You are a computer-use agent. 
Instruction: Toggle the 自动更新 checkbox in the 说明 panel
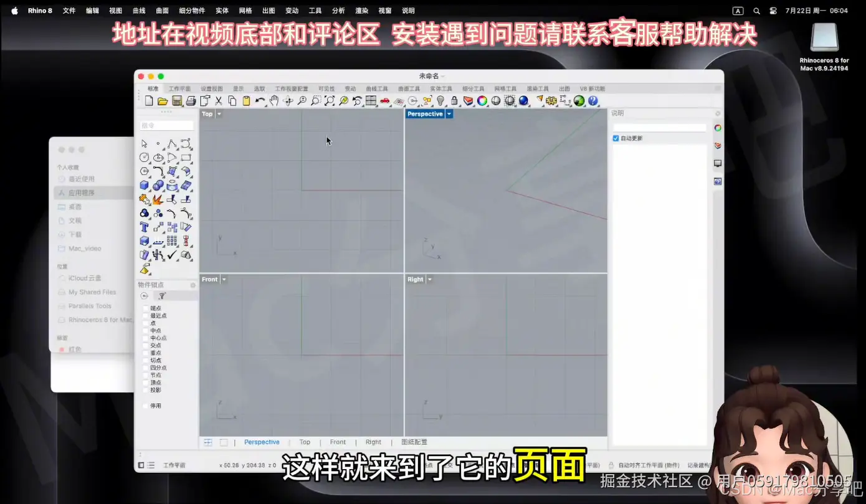click(x=616, y=138)
